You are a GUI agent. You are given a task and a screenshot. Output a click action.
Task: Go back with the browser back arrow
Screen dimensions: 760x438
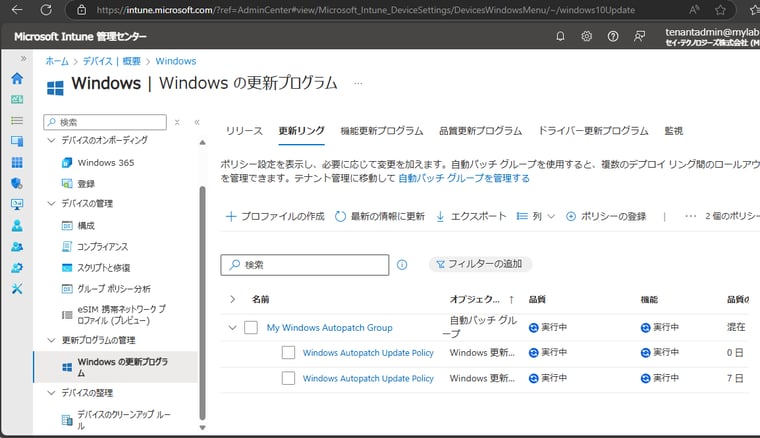point(17,10)
